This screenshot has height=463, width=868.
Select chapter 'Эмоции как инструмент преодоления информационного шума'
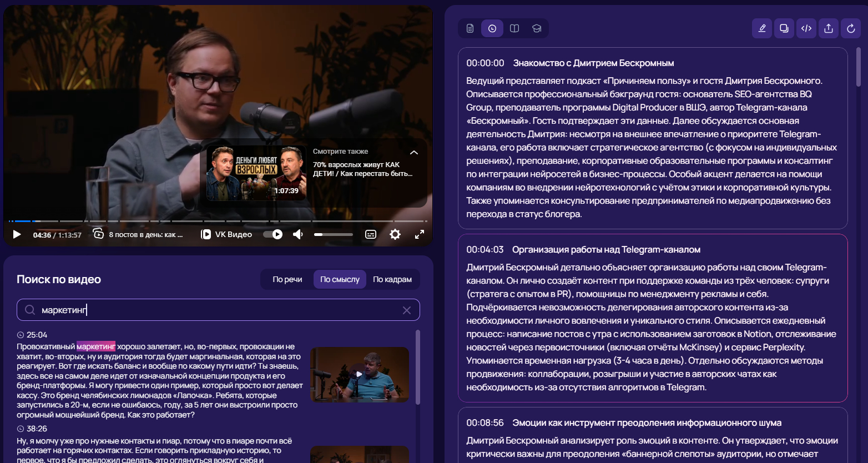click(647, 423)
